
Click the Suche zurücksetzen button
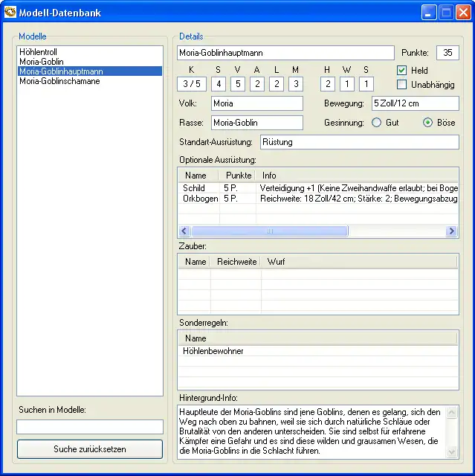[90, 449]
